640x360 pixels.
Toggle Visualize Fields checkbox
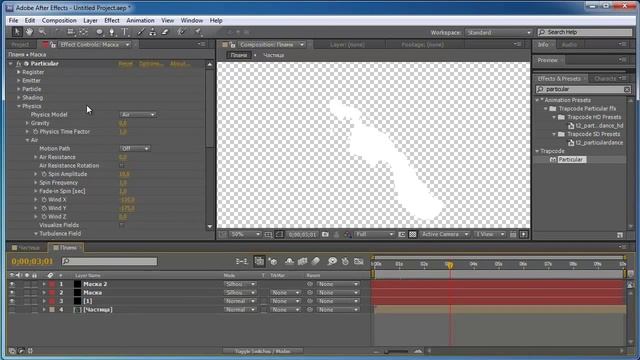122,225
